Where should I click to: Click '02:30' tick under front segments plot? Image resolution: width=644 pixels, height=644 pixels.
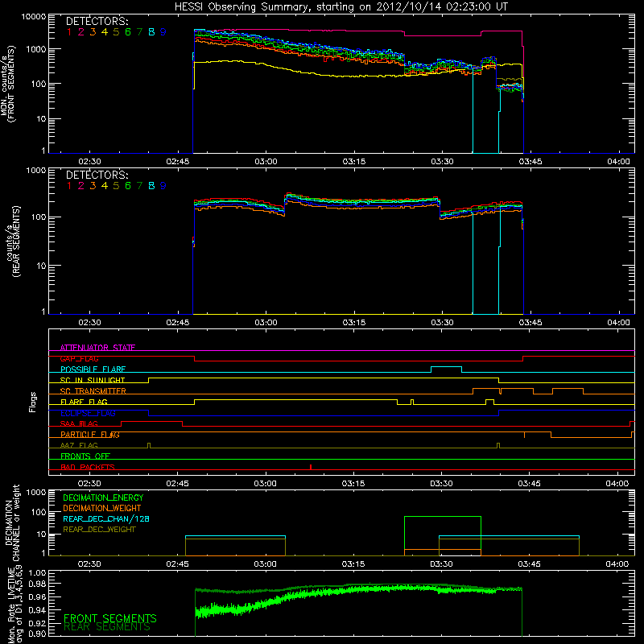tap(89, 162)
